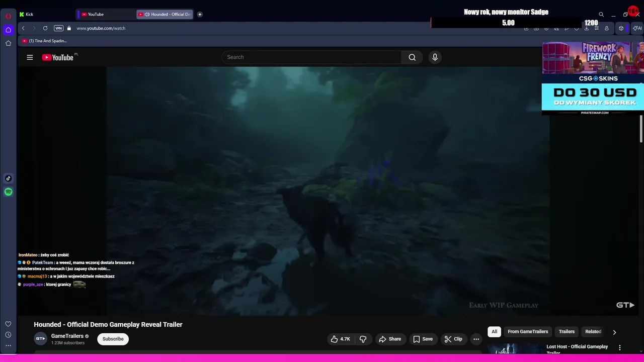Open the profile account icon in toolbar
This screenshot has height=362, width=644.
tap(607, 28)
